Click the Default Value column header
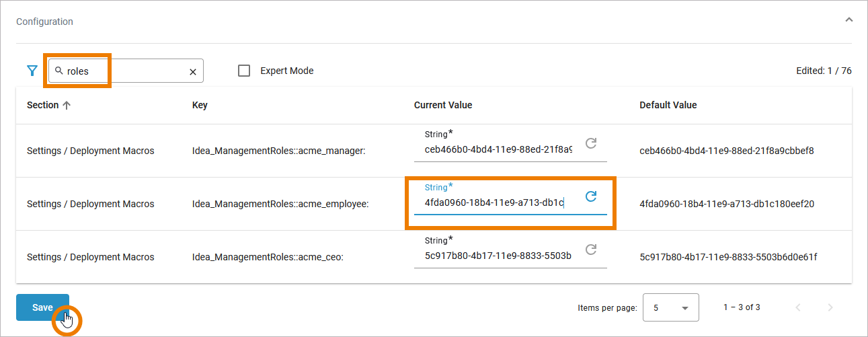Image resolution: width=868 pixels, height=337 pixels. [668, 105]
